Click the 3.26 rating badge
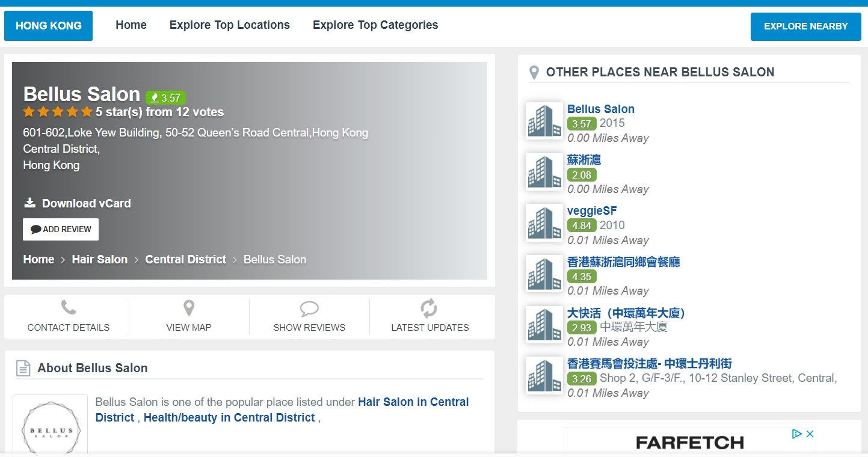The height and width of the screenshot is (457, 868). pos(582,379)
